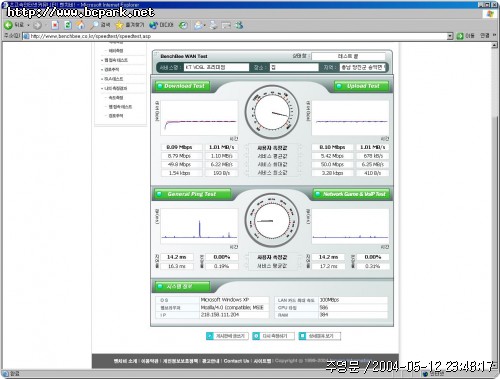The image size is (500, 379).
Task: Click the status bar 완료 text
Action: (15, 374)
